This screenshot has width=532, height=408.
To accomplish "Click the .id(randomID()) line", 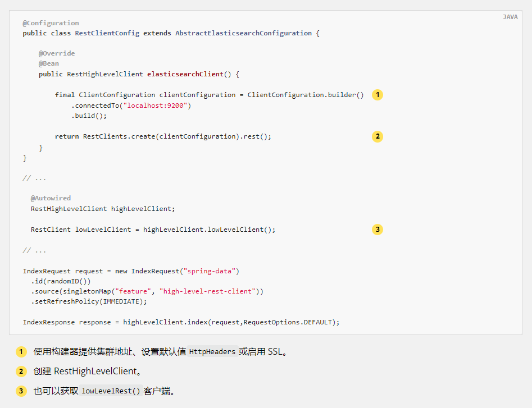I will (x=61, y=281).
